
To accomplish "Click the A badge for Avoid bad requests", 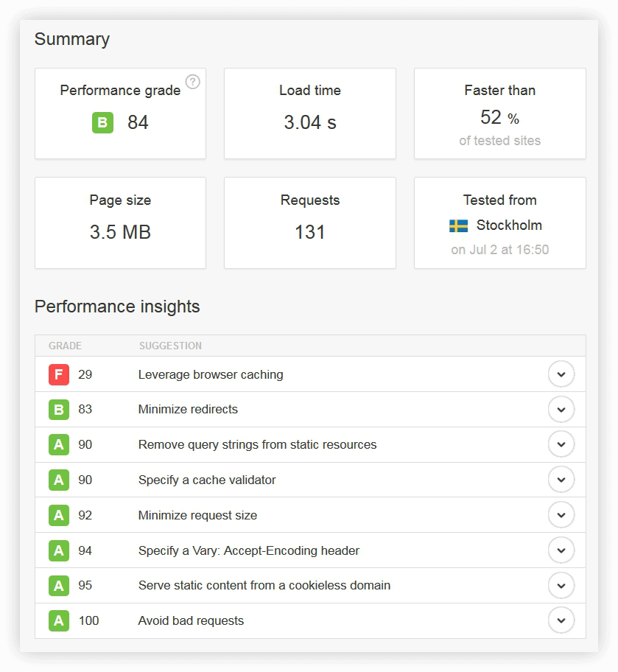I will tap(59, 620).
